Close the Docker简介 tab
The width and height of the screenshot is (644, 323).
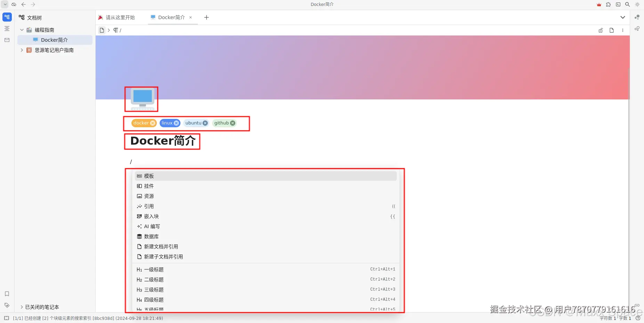(191, 17)
